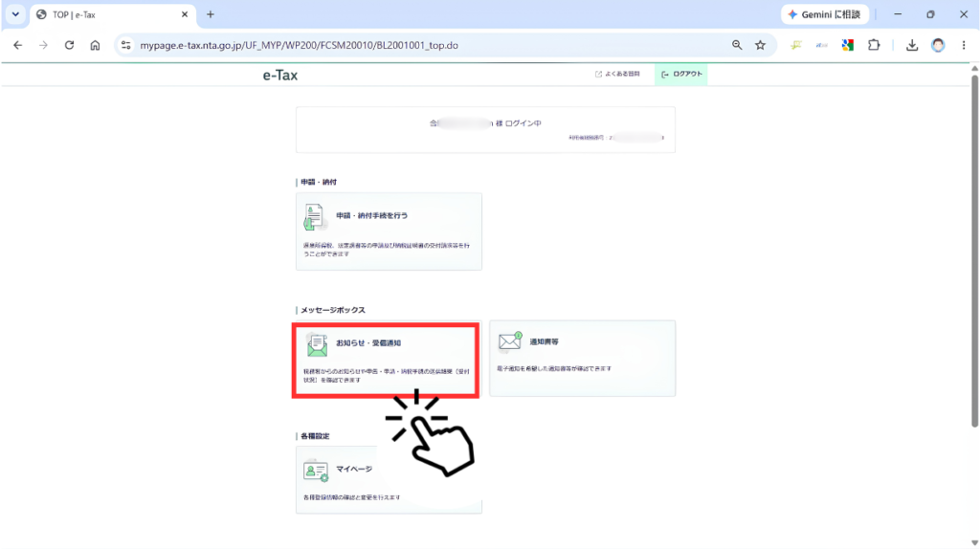
Task: Click the envelope letter icon for お知らせ
Action: [317, 345]
